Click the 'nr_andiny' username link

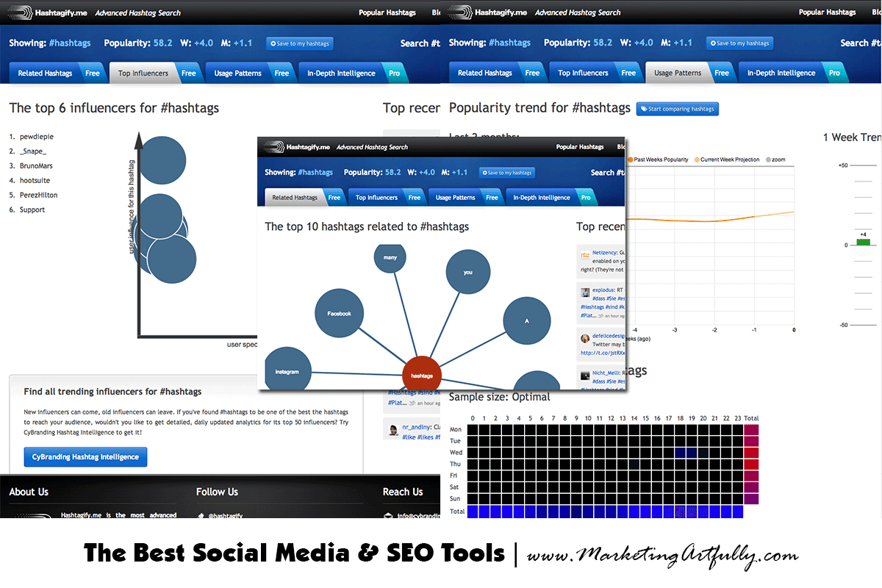[417, 427]
